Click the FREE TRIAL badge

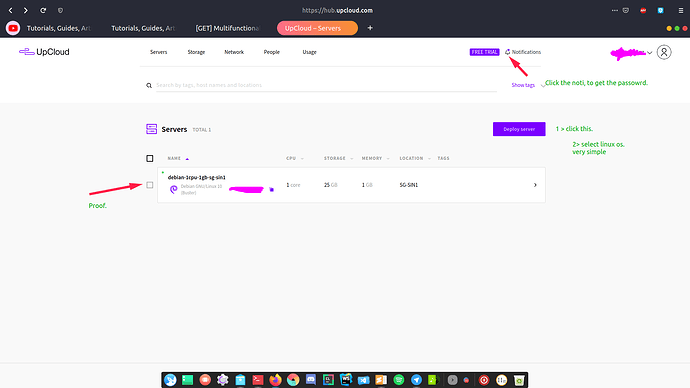tap(484, 52)
